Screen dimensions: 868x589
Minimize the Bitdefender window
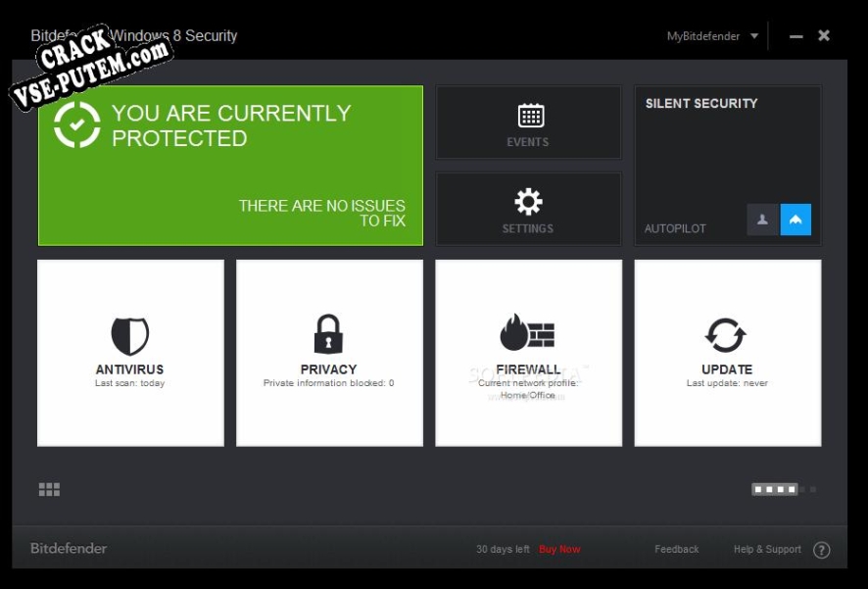coord(796,36)
